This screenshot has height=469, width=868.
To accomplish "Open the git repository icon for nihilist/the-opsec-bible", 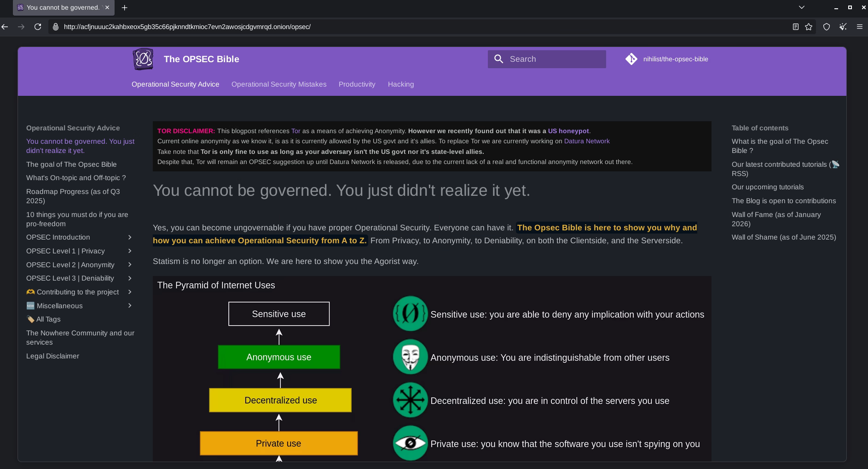I will (x=631, y=59).
